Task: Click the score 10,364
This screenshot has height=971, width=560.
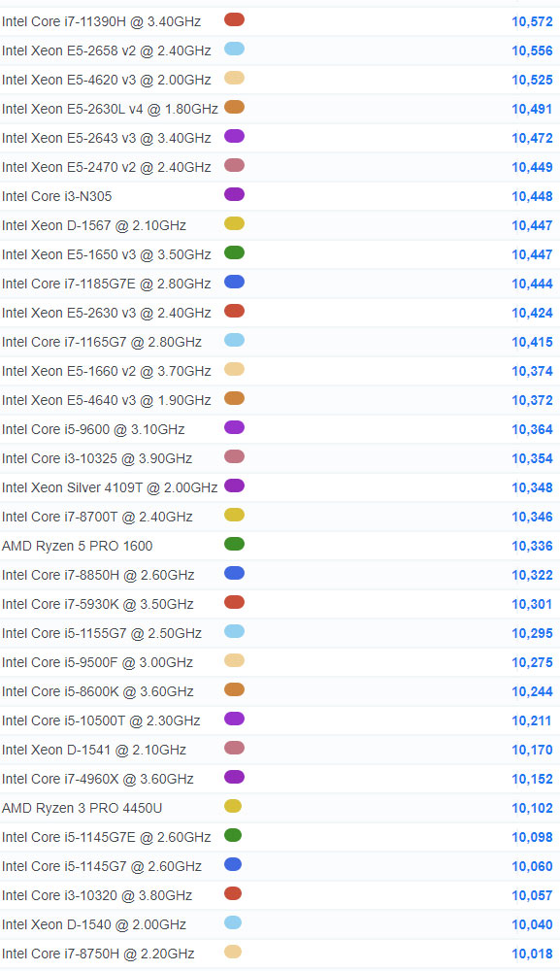Action: 532,429
